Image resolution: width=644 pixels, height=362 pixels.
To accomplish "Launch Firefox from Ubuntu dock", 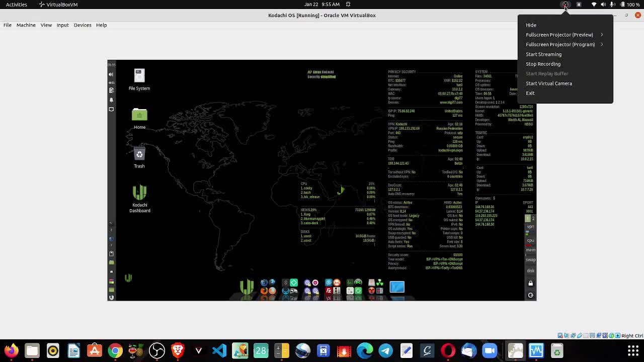I will click(x=11, y=350).
